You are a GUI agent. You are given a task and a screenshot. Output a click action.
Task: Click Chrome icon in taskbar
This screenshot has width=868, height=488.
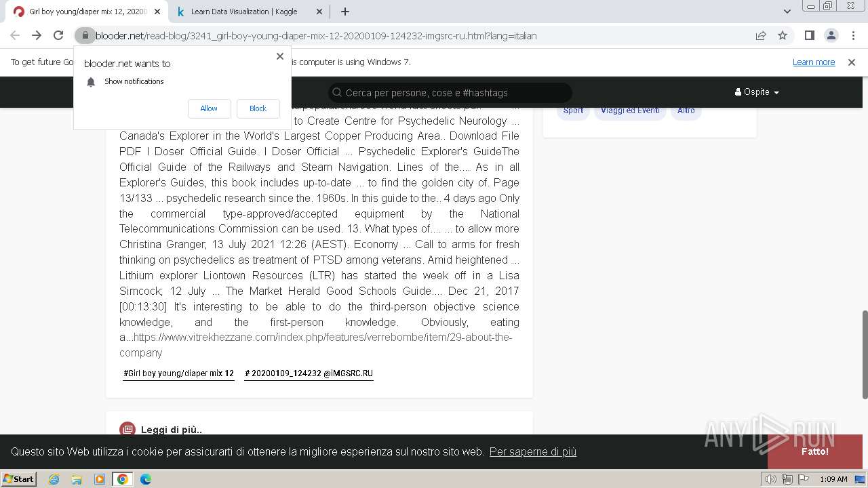[x=123, y=479]
